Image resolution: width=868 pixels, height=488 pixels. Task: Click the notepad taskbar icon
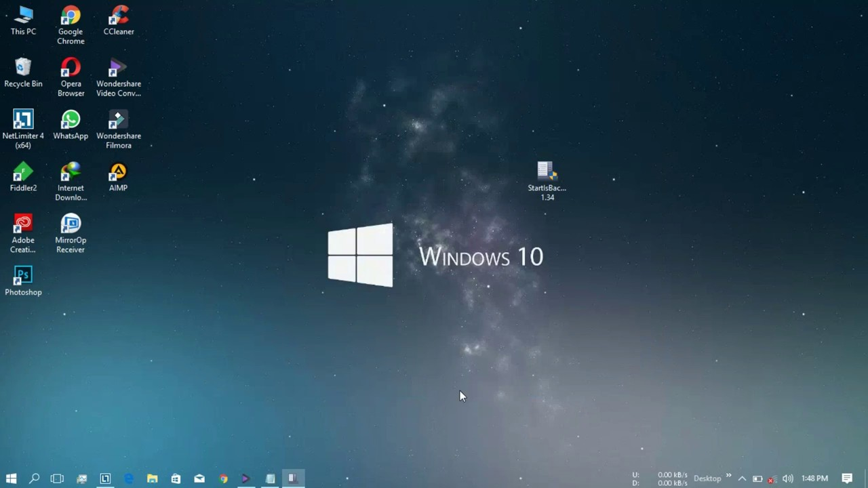[270, 479]
